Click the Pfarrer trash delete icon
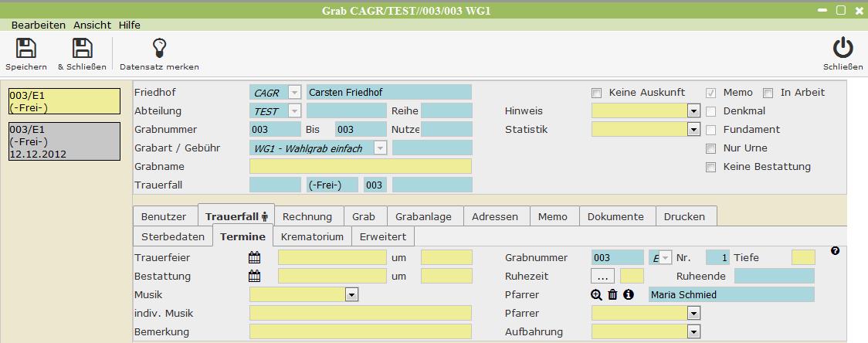This screenshot has height=343, width=868. pos(612,294)
